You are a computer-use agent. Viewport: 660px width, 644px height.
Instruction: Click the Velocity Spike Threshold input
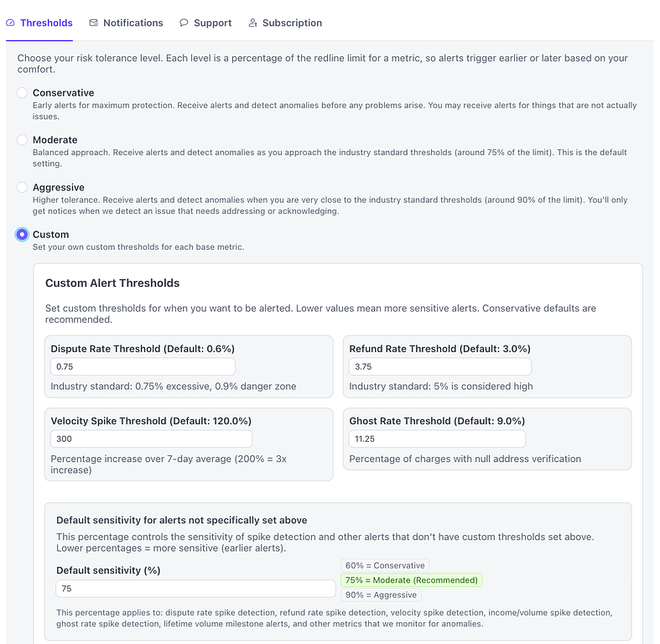click(x=151, y=439)
